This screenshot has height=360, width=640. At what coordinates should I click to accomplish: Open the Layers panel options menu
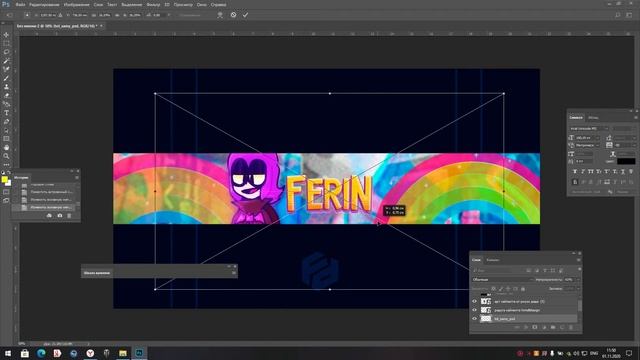pos(578,260)
